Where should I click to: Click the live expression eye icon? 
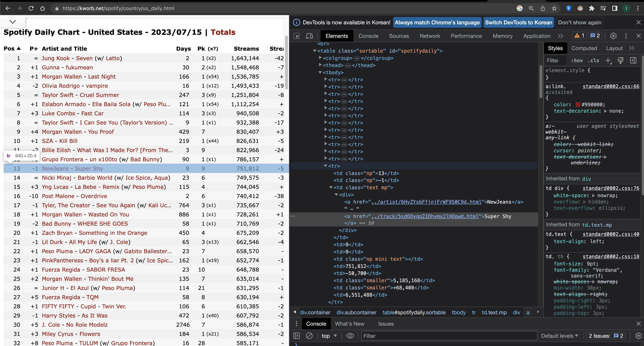point(350,336)
